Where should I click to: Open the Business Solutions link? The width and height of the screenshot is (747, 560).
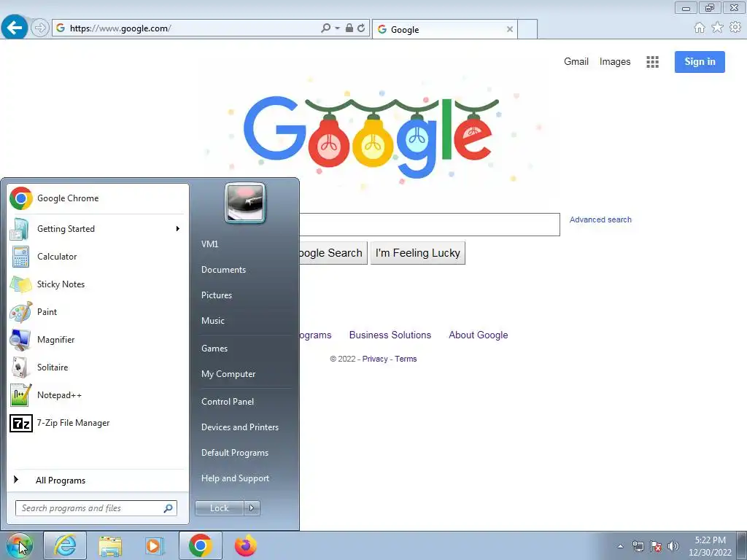pyautogui.click(x=390, y=335)
